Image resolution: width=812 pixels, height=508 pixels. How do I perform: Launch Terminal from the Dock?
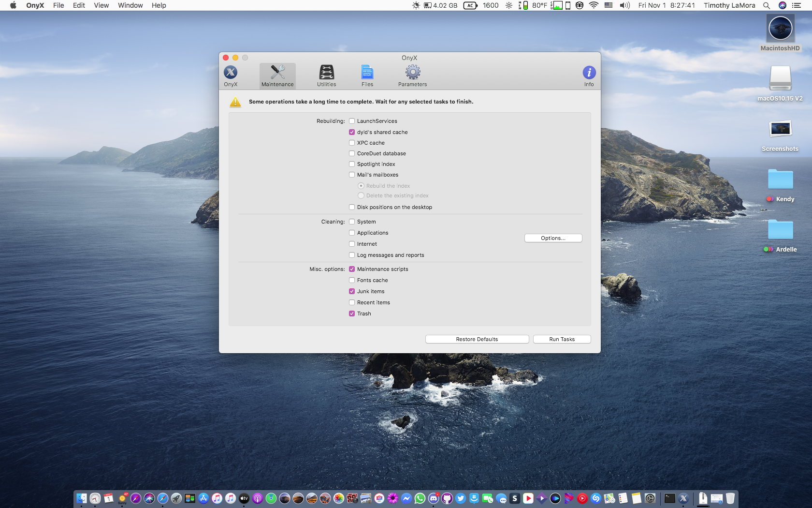669,498
